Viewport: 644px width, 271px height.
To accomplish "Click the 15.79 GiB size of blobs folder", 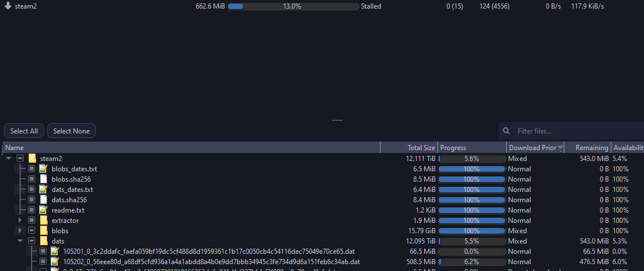I will 422,231.
